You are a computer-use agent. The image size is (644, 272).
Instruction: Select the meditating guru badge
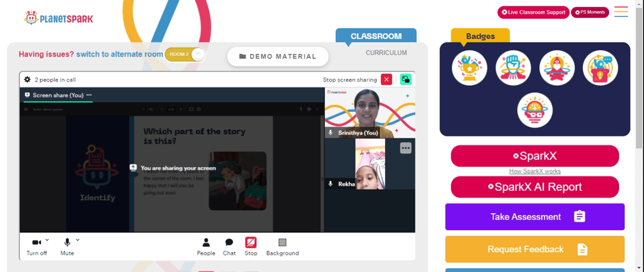(557, 68)
